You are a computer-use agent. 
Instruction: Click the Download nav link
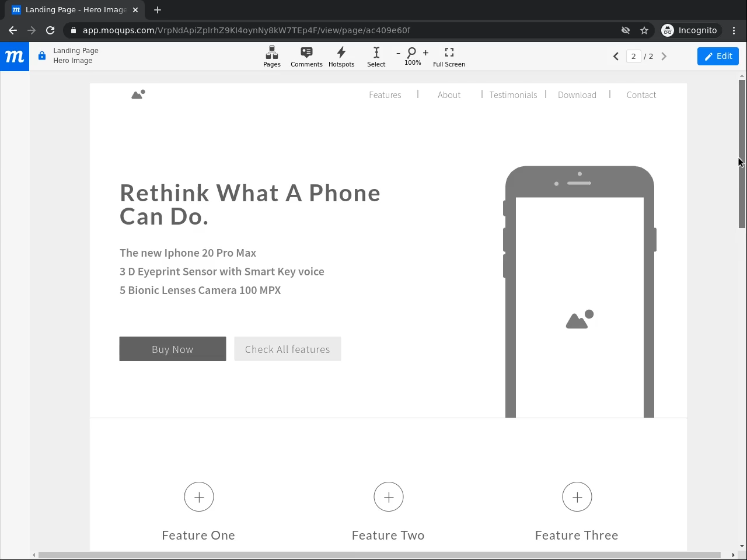click(x=577, y=95)
